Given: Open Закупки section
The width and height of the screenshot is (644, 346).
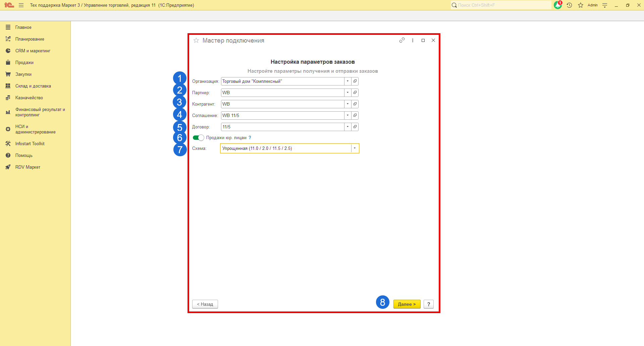Looking at the screenshot, I should (x=35, y=74).
